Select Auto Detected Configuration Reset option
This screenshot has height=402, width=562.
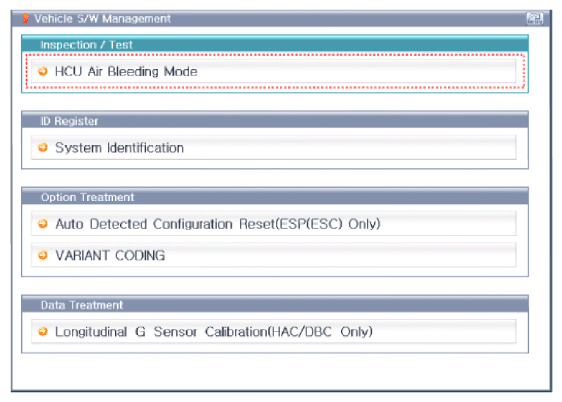pyautogui.click(x=273, y=224)
